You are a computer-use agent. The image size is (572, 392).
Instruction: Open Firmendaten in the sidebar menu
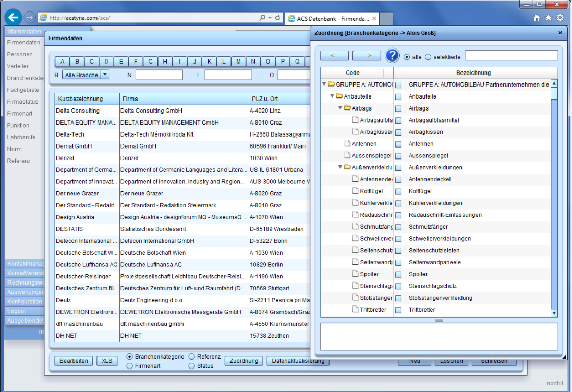tap(23, 43)
